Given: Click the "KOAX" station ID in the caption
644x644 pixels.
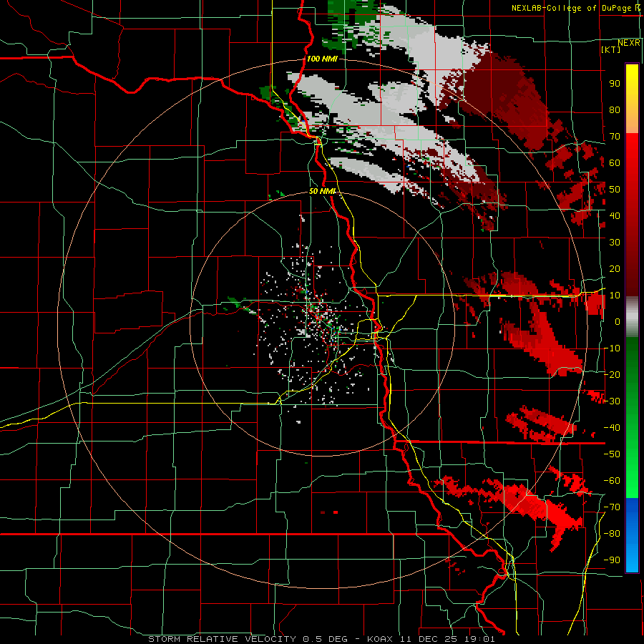Looking at the screenshot, I should (x=380, y=639).
